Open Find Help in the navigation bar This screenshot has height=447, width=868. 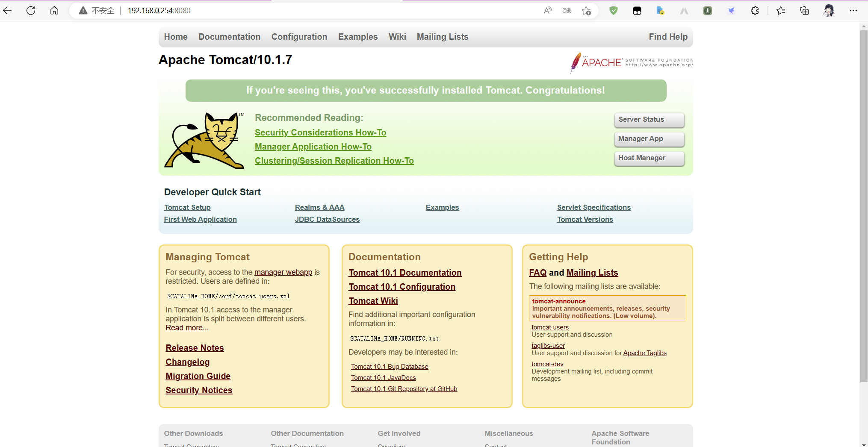click(668, 37)
